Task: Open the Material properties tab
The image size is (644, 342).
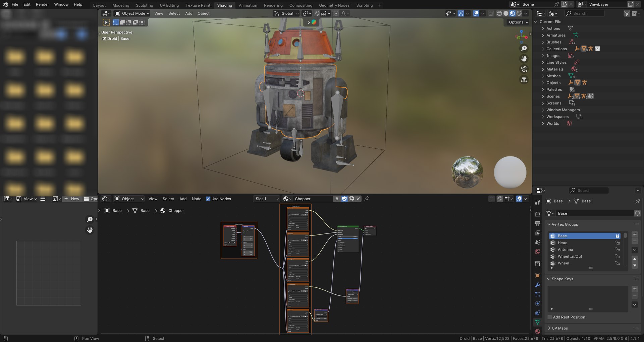Action: [x=538, y=331]
